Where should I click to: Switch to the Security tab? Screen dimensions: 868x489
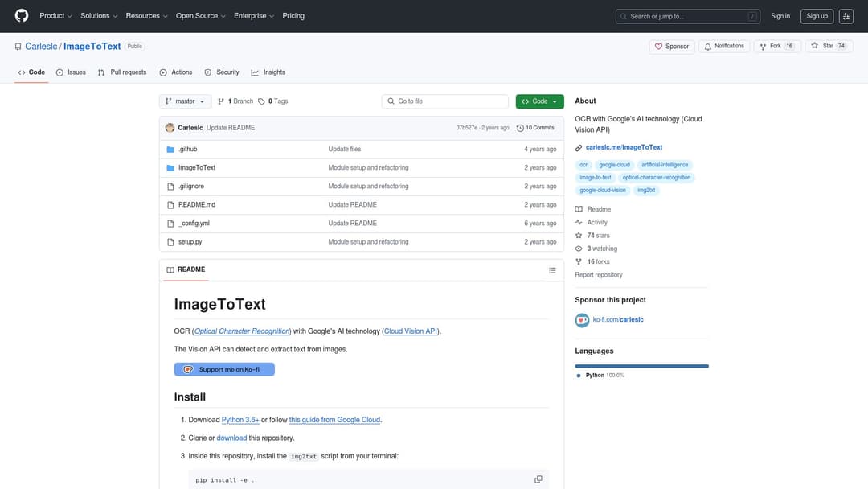[x=222, y=72]
